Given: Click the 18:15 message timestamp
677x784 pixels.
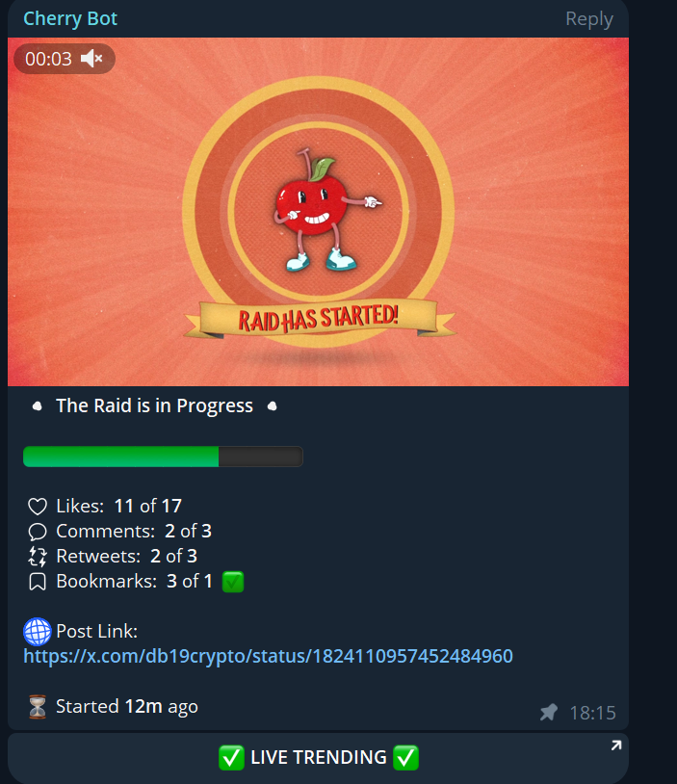Looking at the screenshot, I should pos(592,713).
